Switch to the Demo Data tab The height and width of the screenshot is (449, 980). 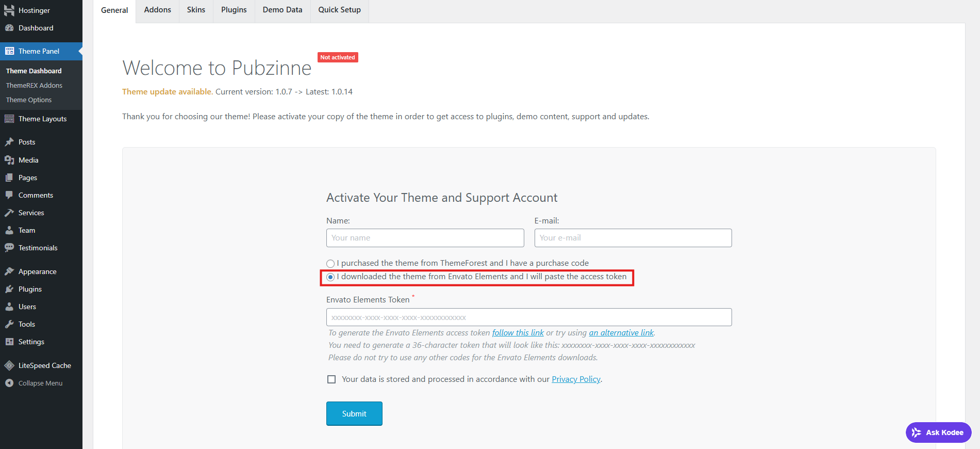[x=282, y=10]
